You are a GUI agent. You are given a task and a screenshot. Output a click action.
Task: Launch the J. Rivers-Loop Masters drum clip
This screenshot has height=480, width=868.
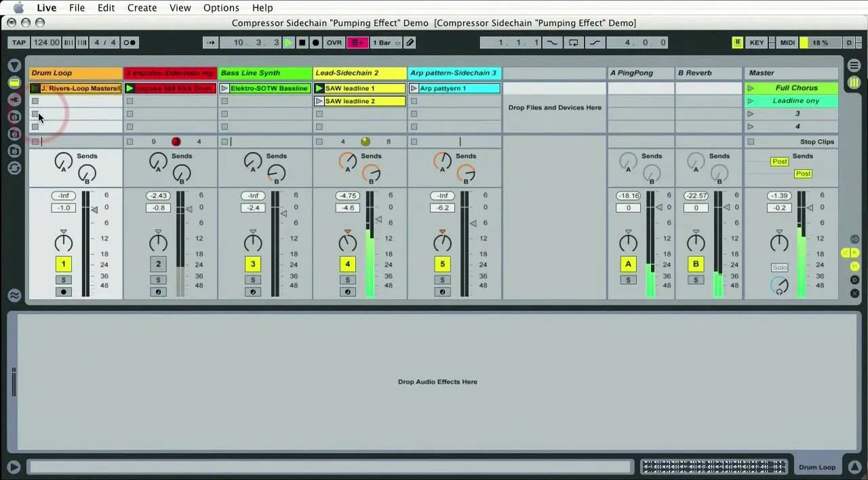pos(35,88)
